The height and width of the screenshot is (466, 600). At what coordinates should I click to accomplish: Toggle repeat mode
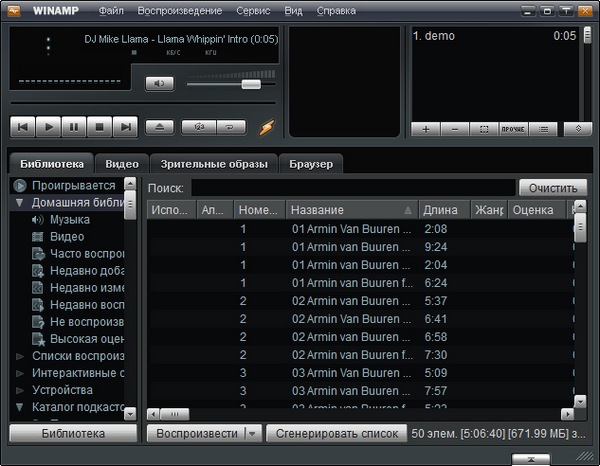[230, 127]
